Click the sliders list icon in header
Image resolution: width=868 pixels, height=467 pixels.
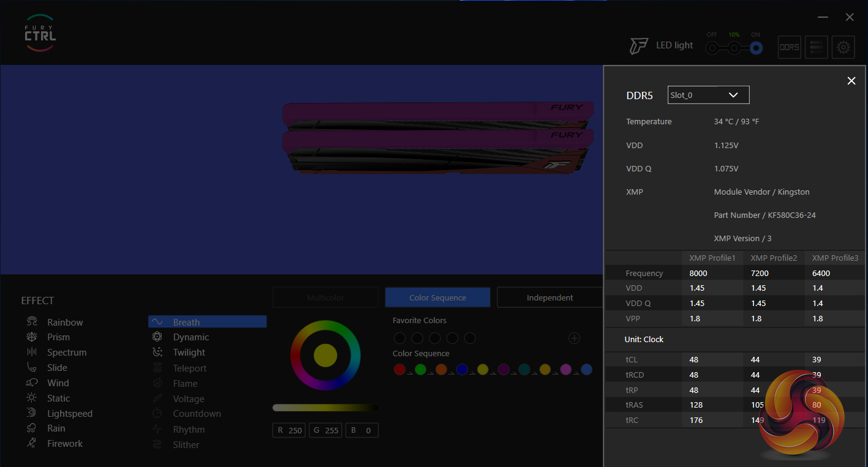[x=816, y=47]
